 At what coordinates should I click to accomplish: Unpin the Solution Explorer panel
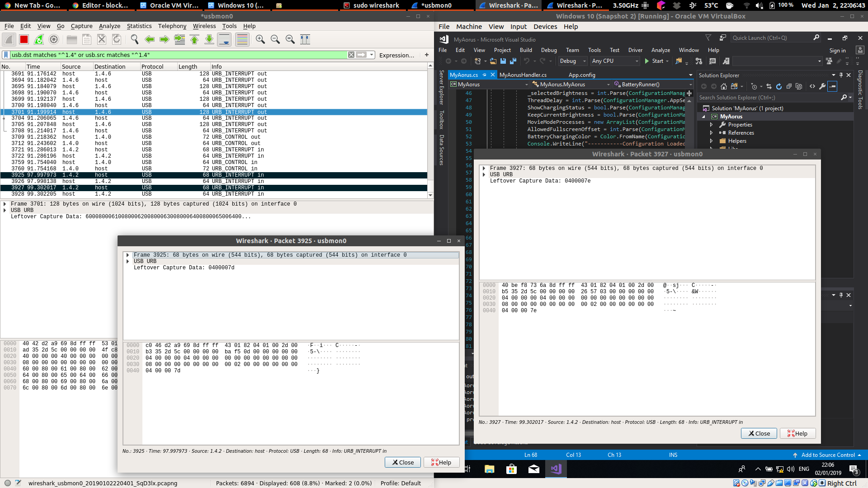click(840, 75)
